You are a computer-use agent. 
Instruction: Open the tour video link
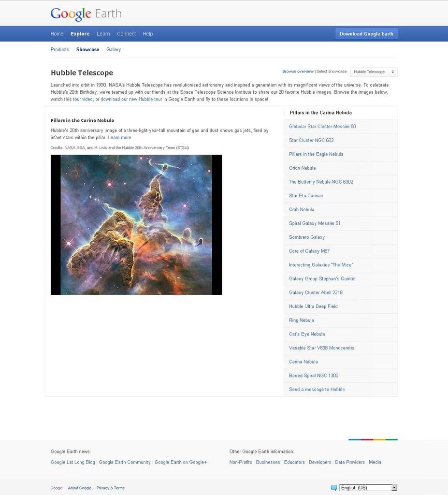[x=83, y=99]
